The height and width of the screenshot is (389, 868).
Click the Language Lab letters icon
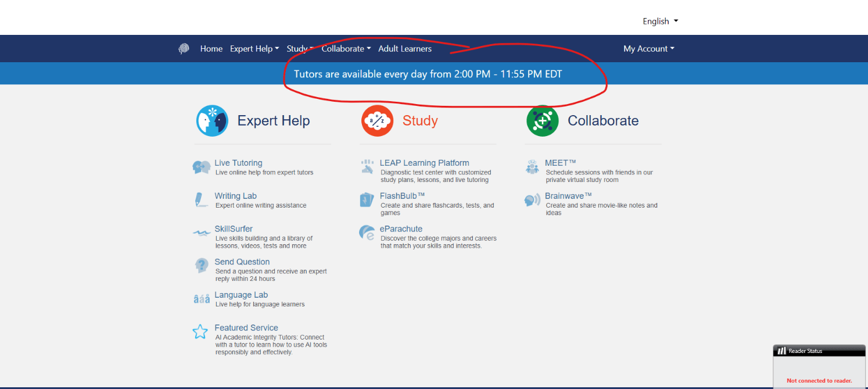[201, 299]
